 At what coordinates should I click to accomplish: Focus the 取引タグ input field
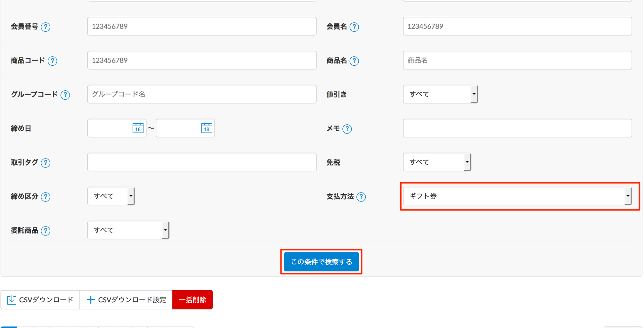tap(202, 162)
